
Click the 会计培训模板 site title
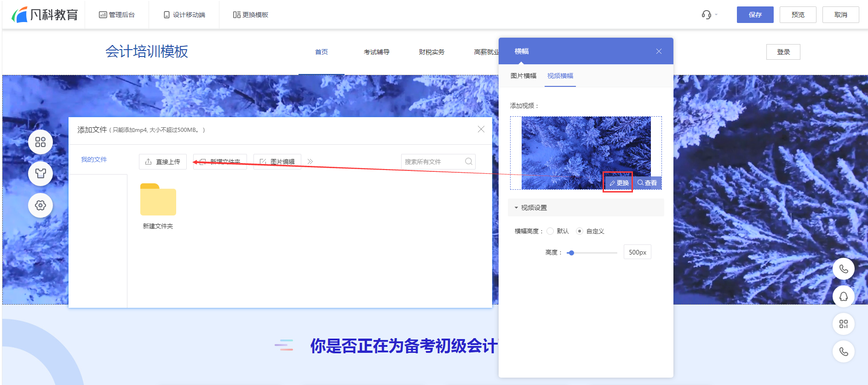(x=147, y=51)
